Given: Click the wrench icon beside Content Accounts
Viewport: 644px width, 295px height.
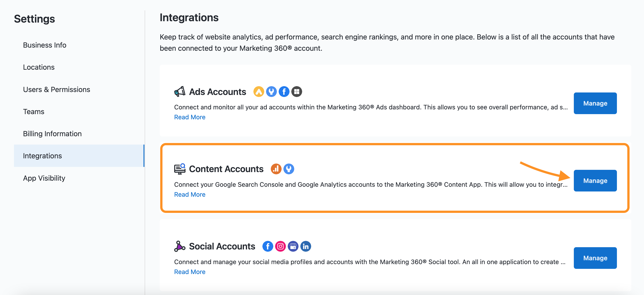Looking at the screenshot, I should tap(289, 169).
